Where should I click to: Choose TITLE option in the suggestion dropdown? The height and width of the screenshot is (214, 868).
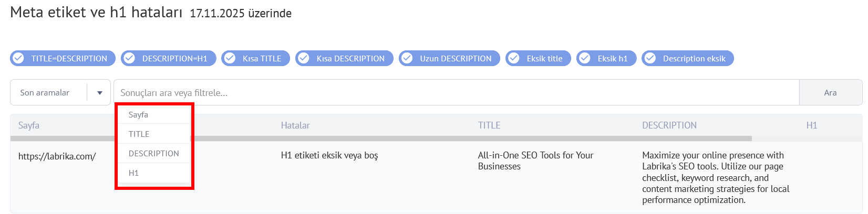[139, 134]
